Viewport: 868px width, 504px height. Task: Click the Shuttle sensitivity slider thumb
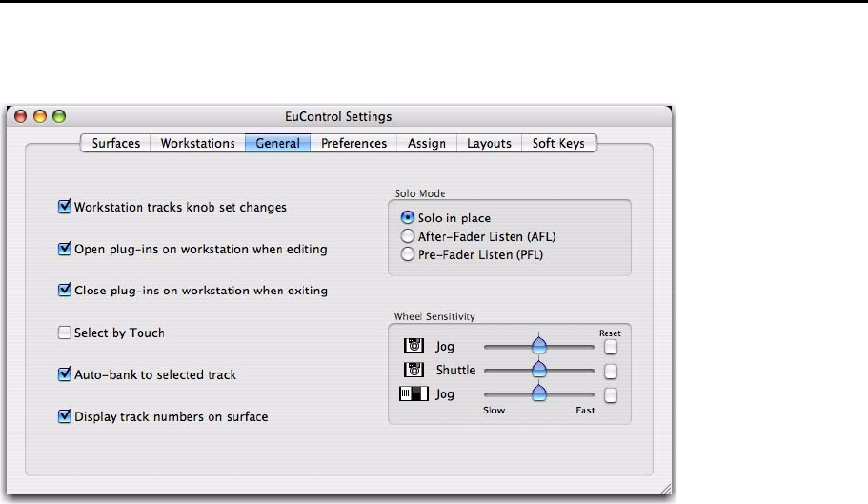pyautogui.click(x=538, y=369)
